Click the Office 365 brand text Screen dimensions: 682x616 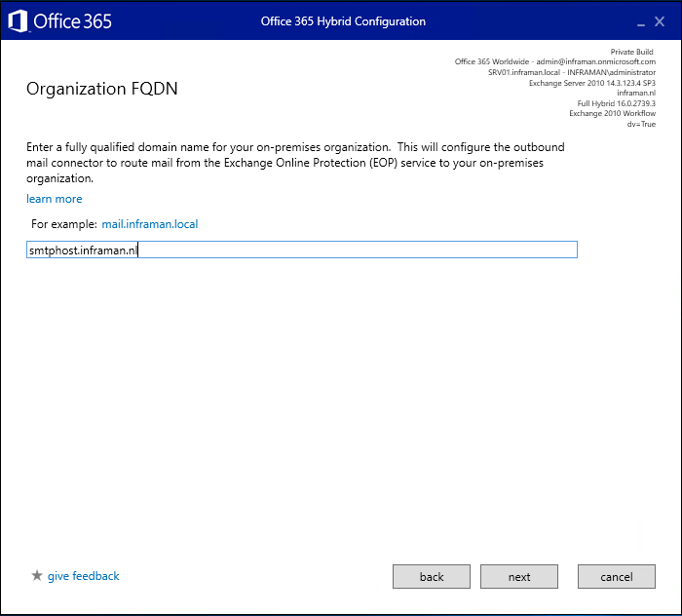[73, 21]
